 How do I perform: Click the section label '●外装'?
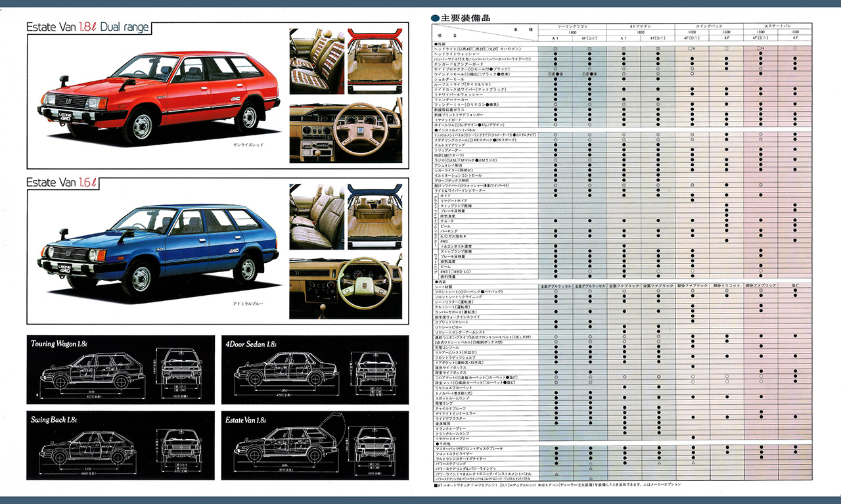[x=440, y=44]
